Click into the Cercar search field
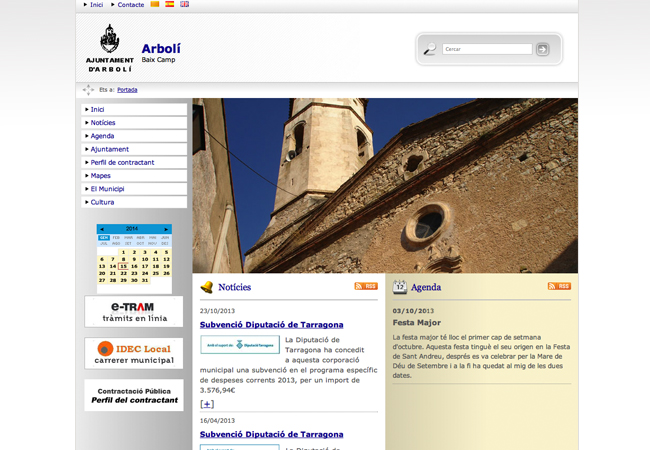The width and height of the screenshot is (650, 450). [x=486, y=49]
